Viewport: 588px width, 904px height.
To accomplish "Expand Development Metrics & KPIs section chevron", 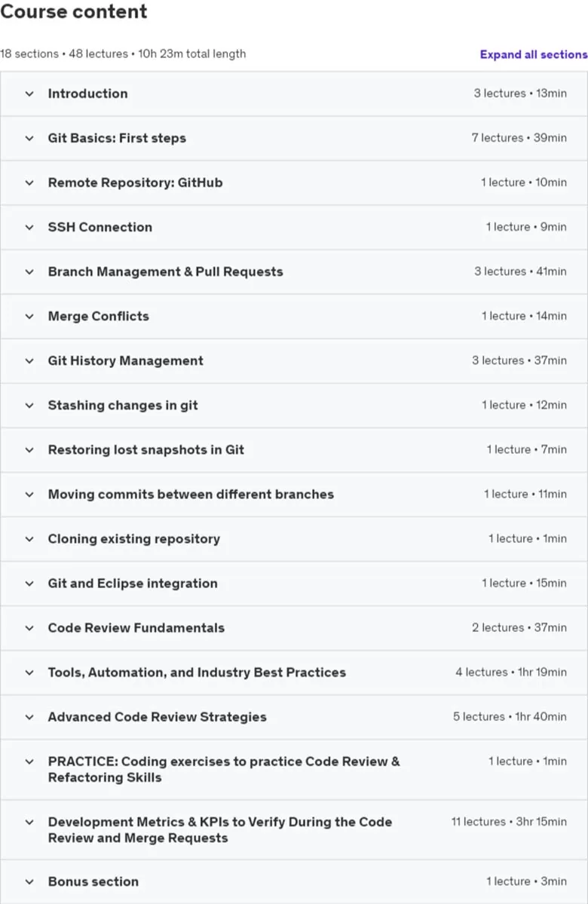I will coord(29,822).
